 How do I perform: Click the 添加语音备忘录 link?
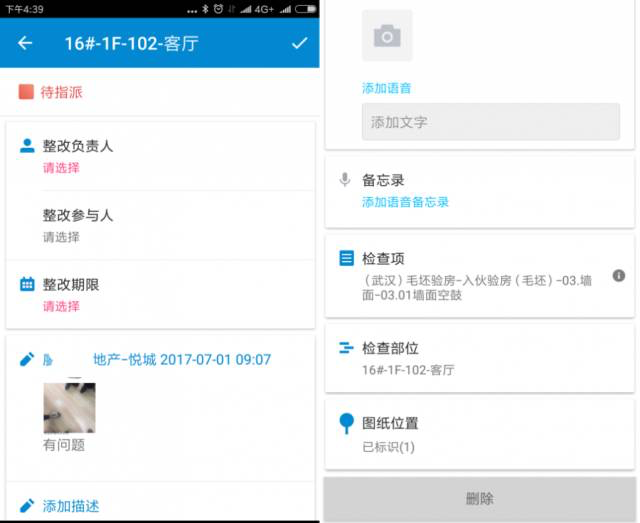tap(405, 202)
